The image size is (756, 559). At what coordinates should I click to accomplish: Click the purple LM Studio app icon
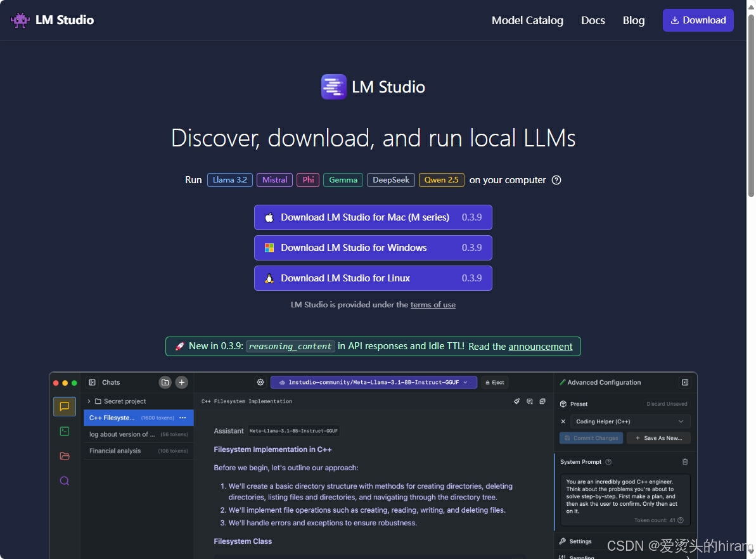tap(334, 87)
